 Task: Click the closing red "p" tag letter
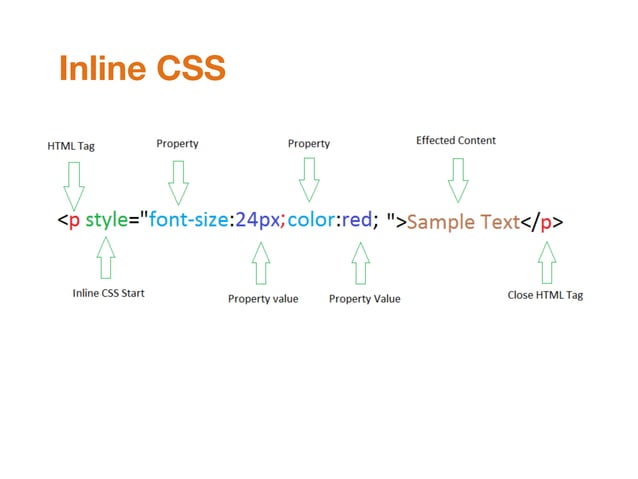click(x=546, y=223)
